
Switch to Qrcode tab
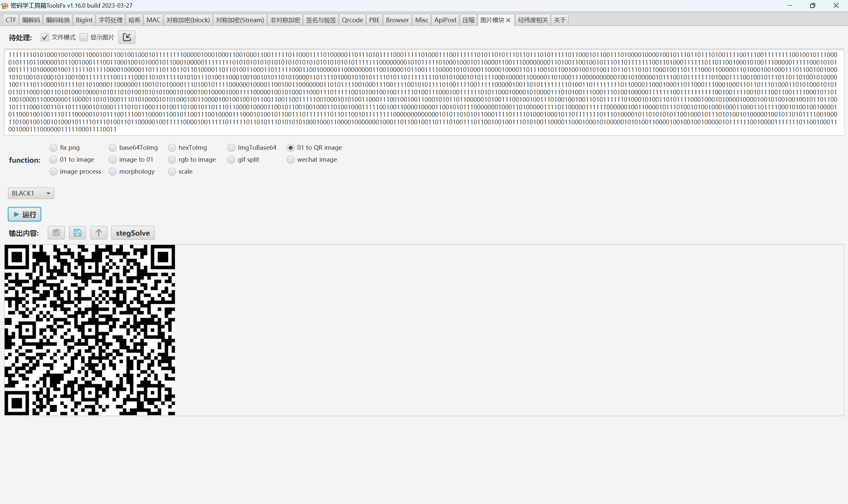pyautogui.click(x=352, y=20)
